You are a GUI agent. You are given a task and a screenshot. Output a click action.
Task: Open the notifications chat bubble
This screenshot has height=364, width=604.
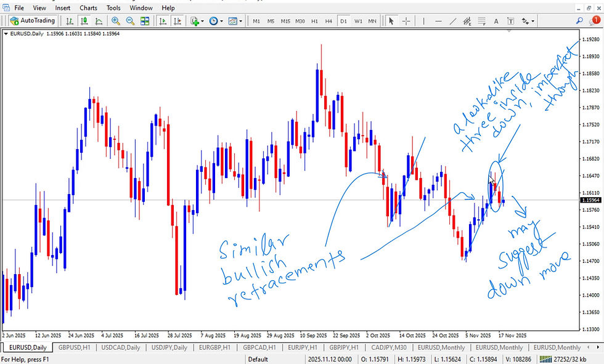tap(594, 20)
